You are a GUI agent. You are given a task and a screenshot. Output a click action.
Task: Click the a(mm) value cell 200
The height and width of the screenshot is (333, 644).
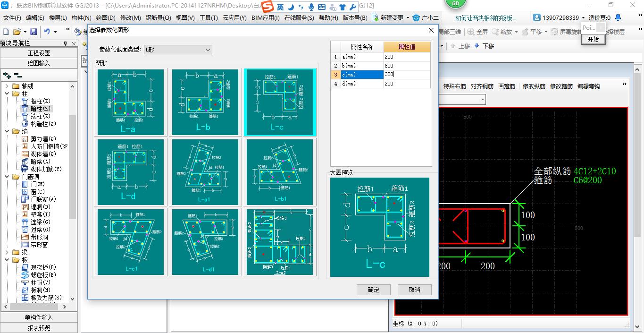pos(407,57)
